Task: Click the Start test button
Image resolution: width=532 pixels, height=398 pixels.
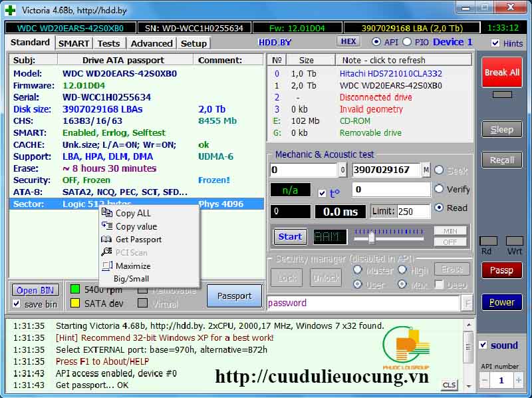Action: [290, 236]
